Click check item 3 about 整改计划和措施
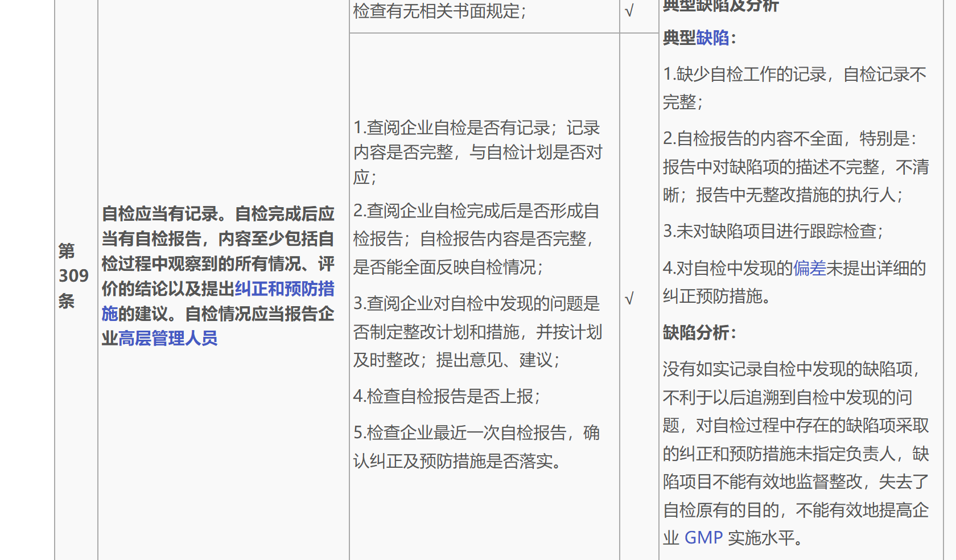The width and height of the screenshot is (956, 560). tap(477, 332)
